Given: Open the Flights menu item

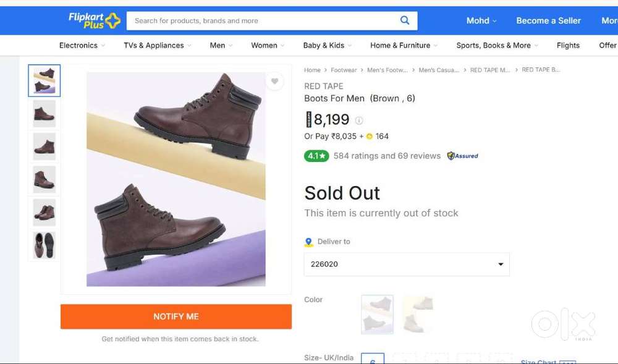Looking at the screenshot, I should coord(568,45).
